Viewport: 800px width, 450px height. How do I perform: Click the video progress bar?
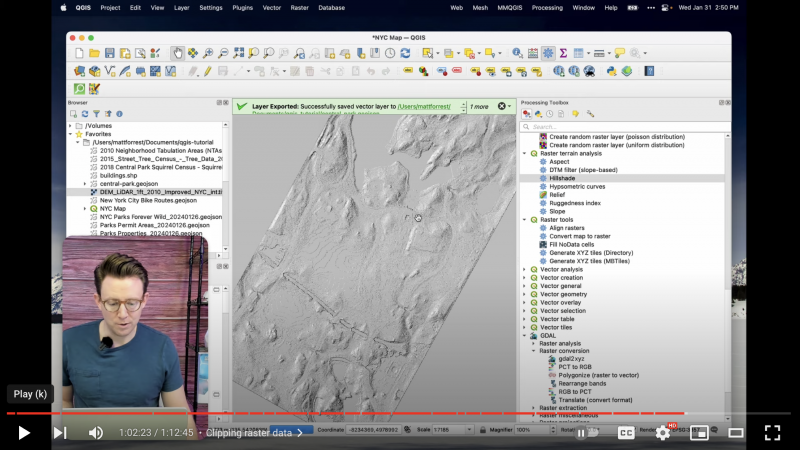pos(400,413)
